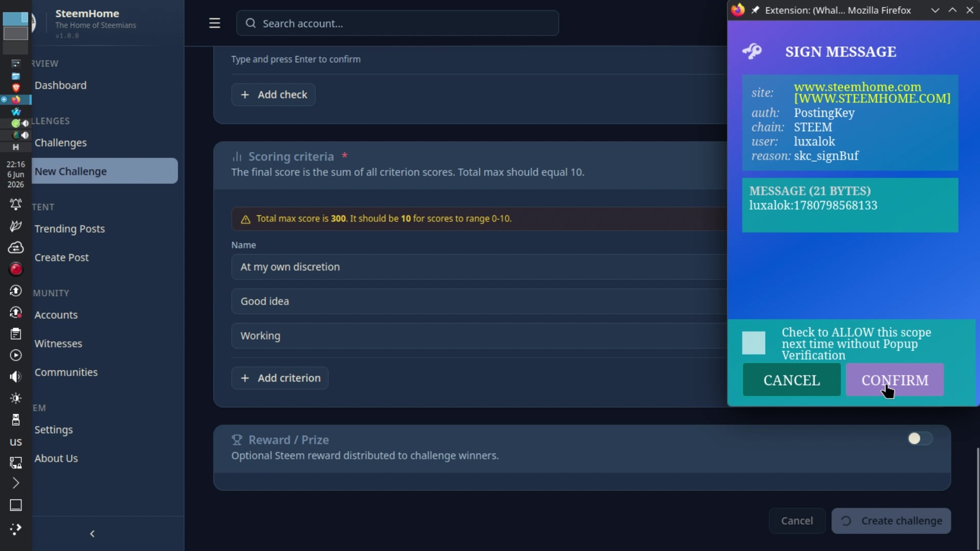980x551 pixels.
Task: Open notifications bell in the system tray
Action: point(16,204)
